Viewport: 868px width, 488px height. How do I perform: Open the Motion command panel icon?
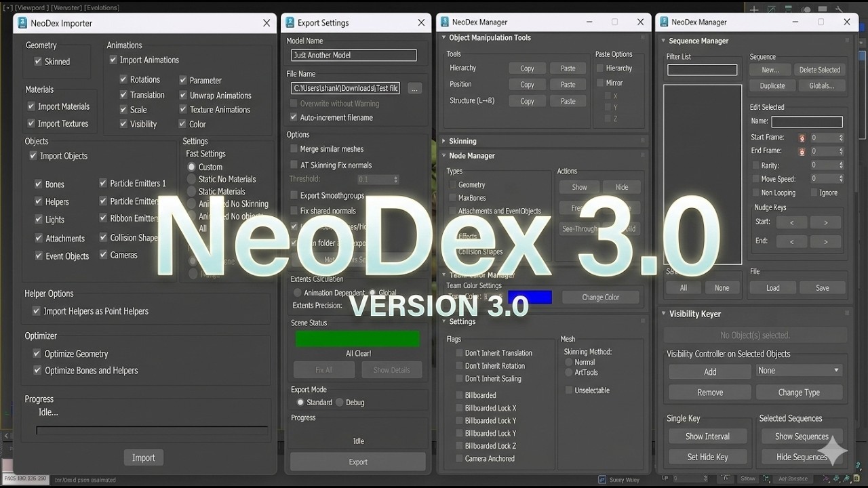click(x=808, y=9)
